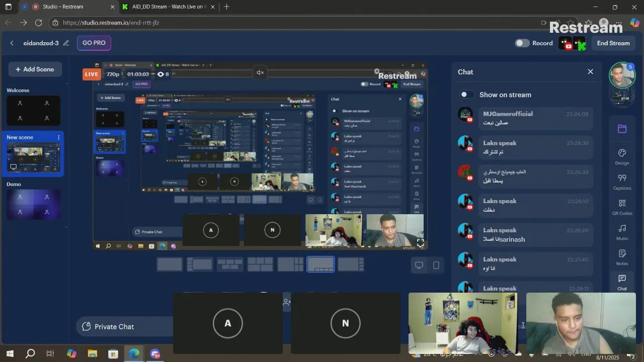This screenshot has width=644, height=362.
Task: Open the Notes panel
Action: coord(622,257)
